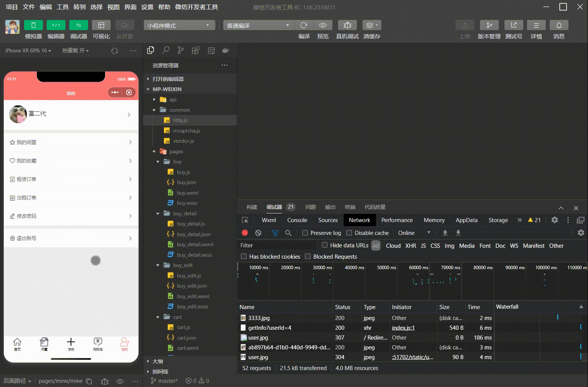
Task: Open the test account (测试号) icon
Action: point(513,25)
